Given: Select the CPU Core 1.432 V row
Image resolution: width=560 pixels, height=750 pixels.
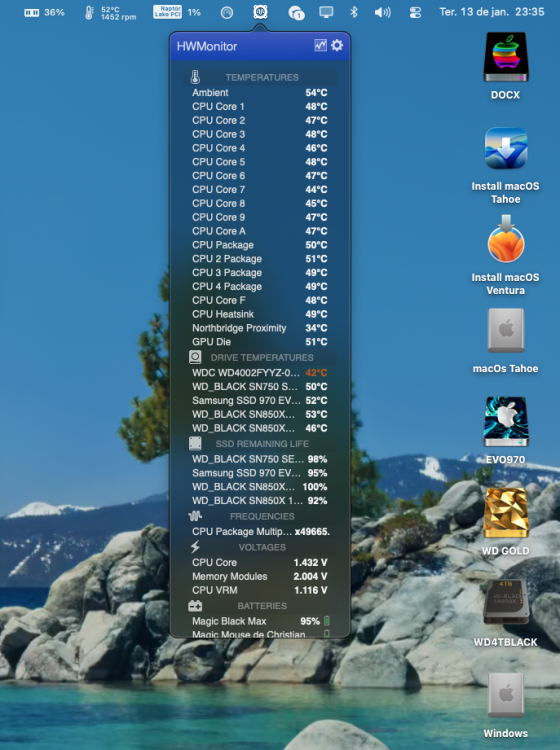Looking at the screenshot, I should (260, 562).
